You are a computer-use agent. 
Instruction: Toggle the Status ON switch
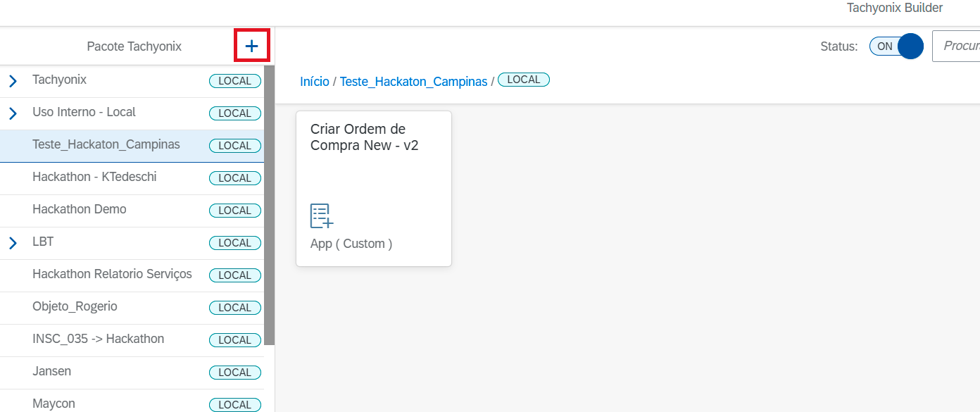pyautogui.click(x=896, y=46)
